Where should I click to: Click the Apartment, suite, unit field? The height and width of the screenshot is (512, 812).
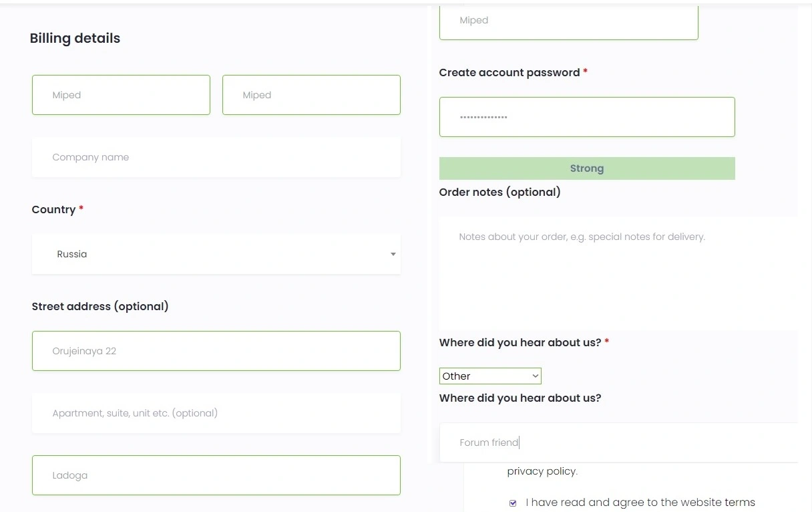pyautogui.click(x=216, y=413)
